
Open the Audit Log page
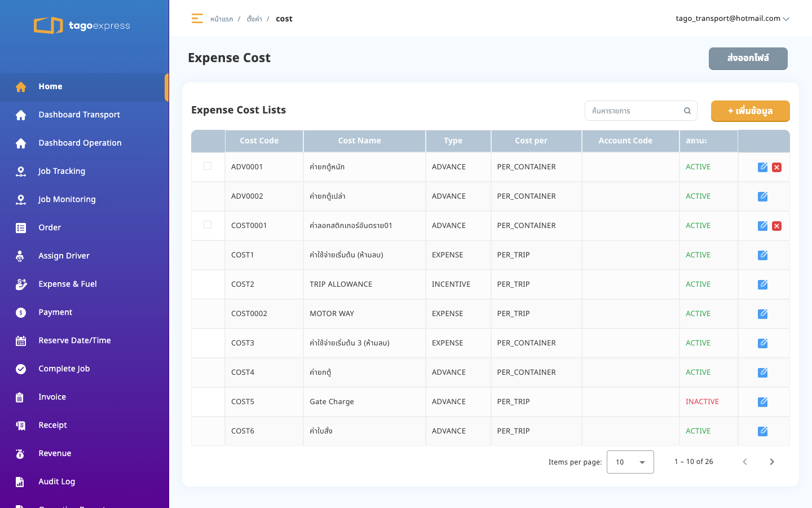click(x=85, y=482)
